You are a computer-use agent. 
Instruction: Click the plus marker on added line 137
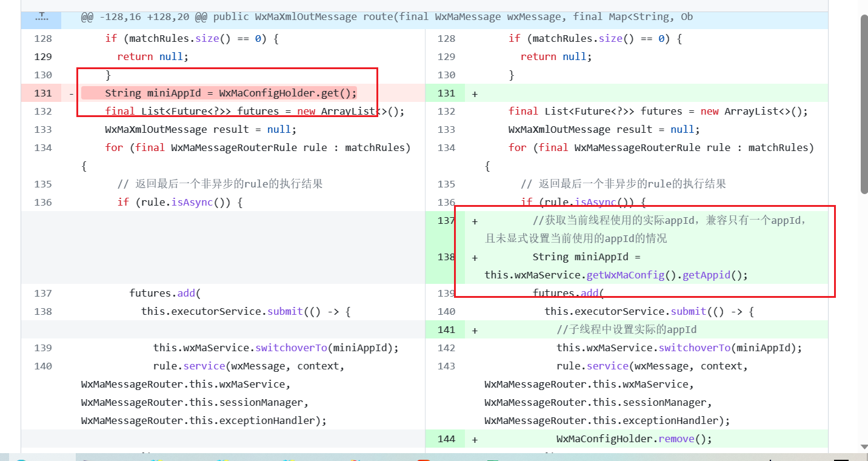point(475,221)
